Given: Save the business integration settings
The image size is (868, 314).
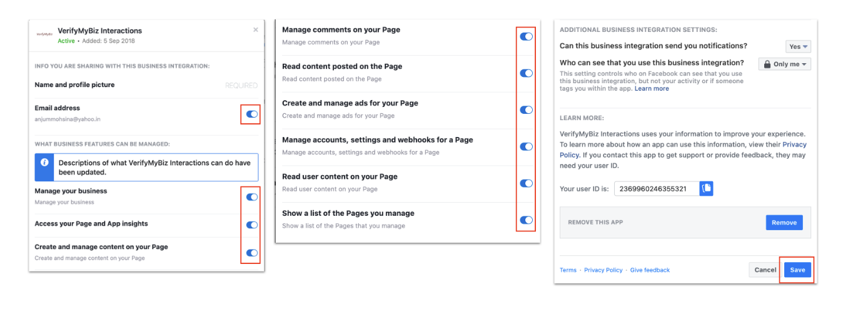Looking at the screenshot, I should click(797, 270).
